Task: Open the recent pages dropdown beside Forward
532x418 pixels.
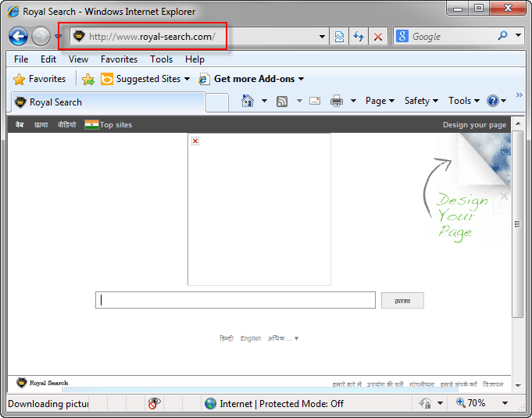Action: coord(59,36)
